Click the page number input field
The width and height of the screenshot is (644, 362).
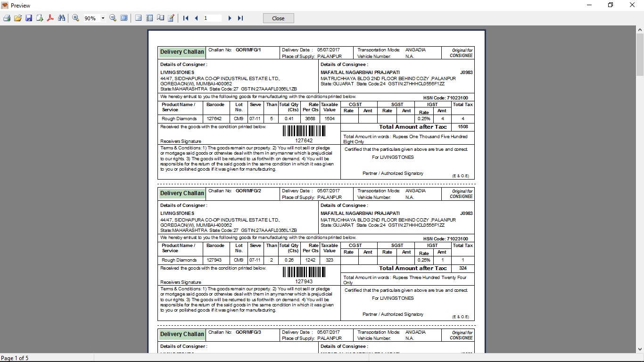click(x=212, y=18)
